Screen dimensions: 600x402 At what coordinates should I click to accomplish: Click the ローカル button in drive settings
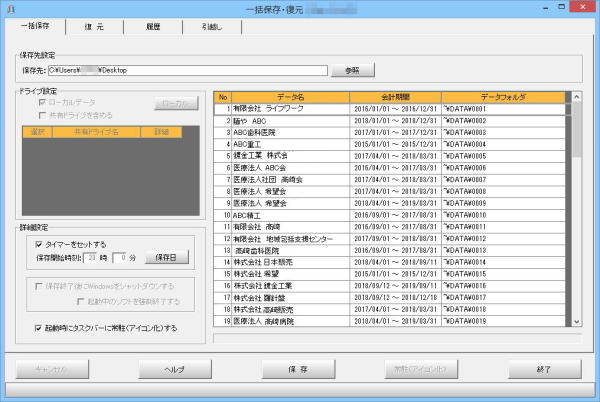click(x=176, y=103)
